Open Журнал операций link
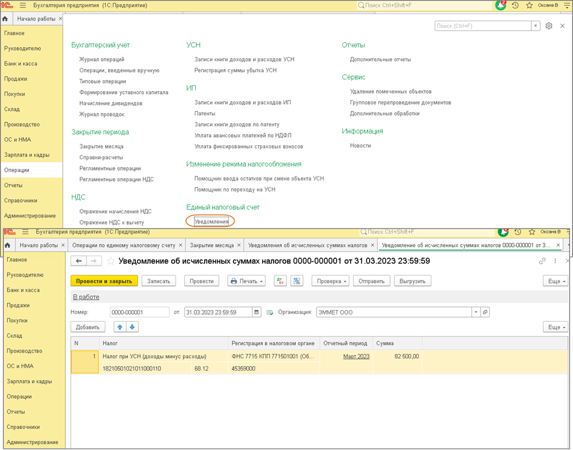Image resolution: width=573 pixels, height=450 pixels. coord(102,59)
